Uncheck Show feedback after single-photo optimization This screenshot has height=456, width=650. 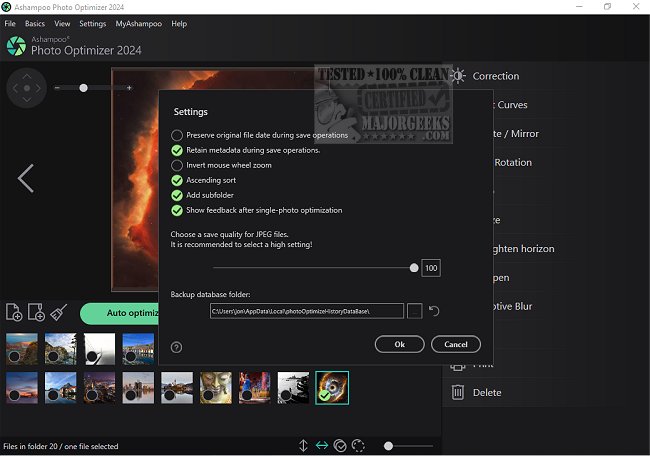177,210
